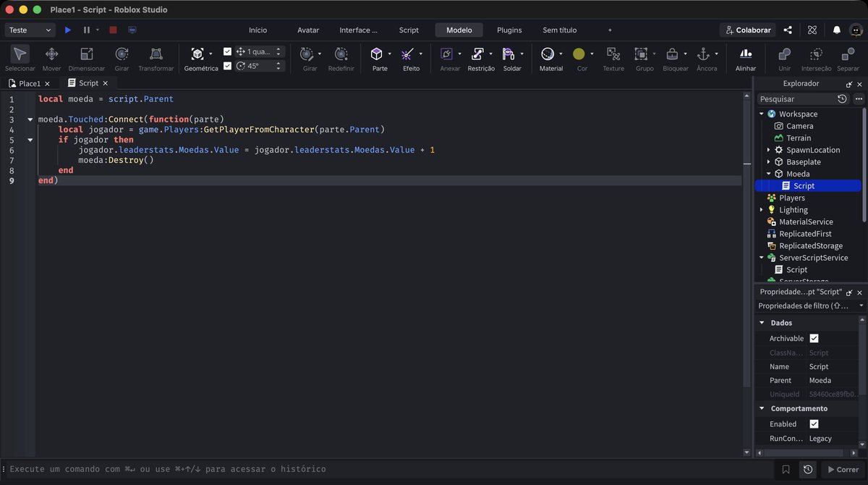The width and height of the screenshot is (868, 485).
Task: Click the Separar icon
Action: (848, 54)
